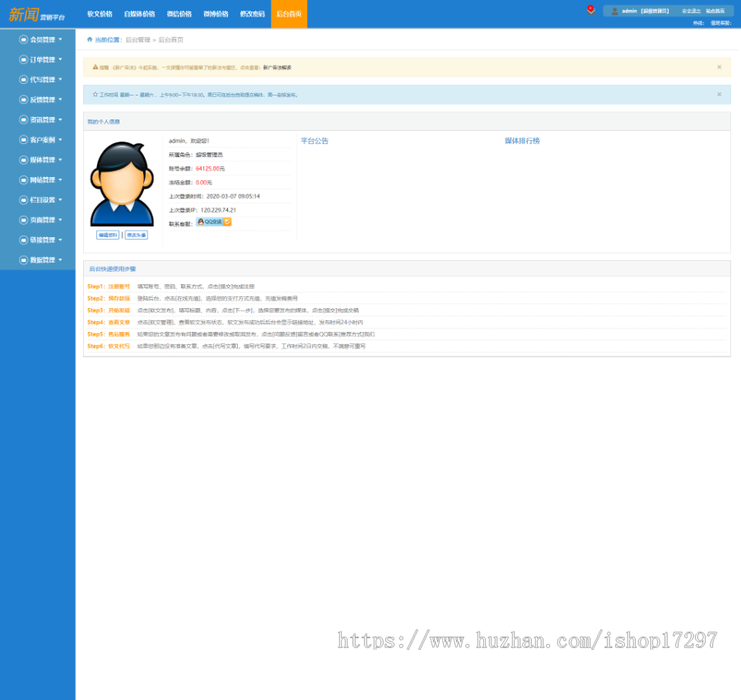741x700 pixels.
Task: Go to 微博价格 in the top navigation
Action: (x=216, y=14)
